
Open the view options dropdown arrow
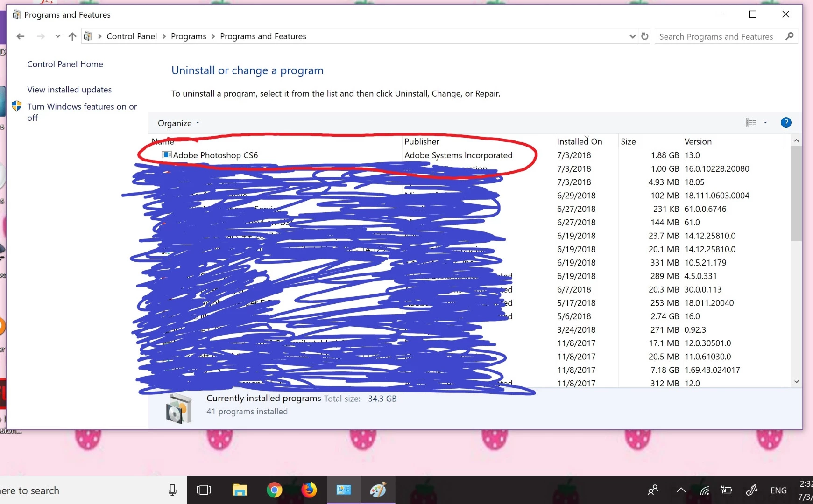pos(765,123)
